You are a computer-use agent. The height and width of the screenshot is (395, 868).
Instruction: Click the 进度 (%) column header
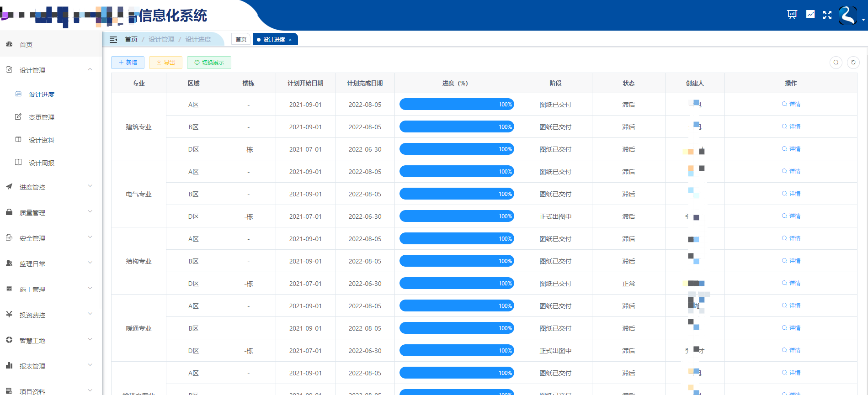coord(457,83)
